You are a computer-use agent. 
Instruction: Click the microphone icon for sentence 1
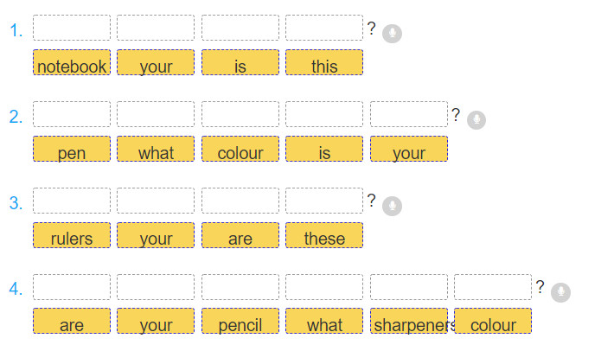click(x=392, y=34)
